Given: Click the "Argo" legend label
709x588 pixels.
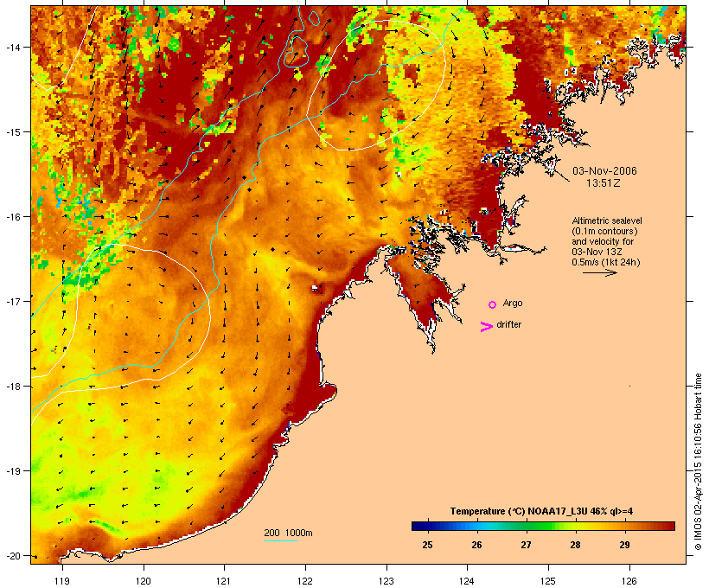Looking at the screenshot, I should (513, 303).
